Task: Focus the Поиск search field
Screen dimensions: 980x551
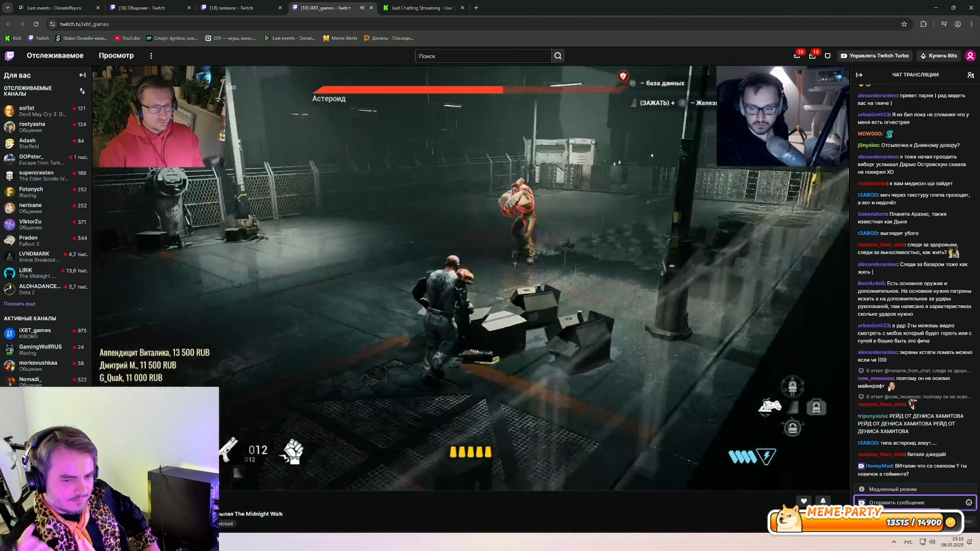Action: pos(483,56)
